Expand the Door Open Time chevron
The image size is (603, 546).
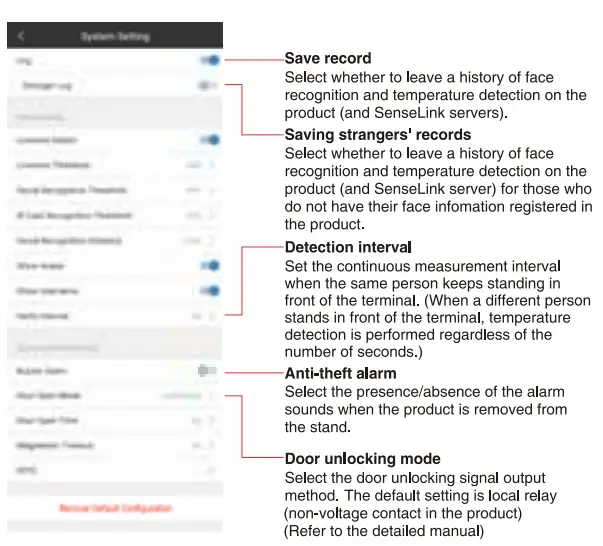[212, 421]
